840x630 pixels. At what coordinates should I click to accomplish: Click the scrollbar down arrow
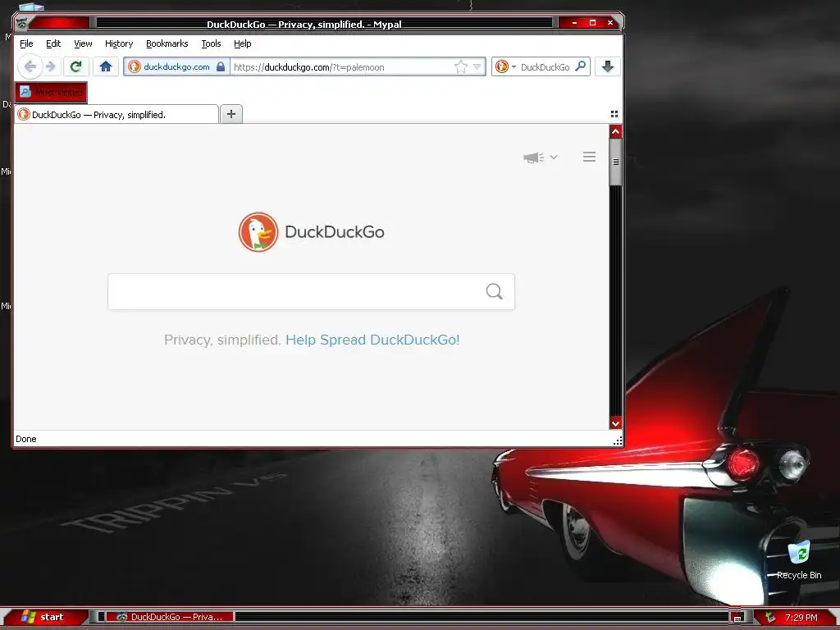615,423
